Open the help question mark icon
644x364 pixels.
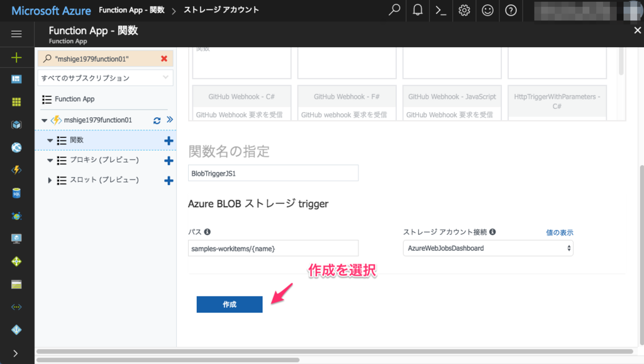point(510,10)
